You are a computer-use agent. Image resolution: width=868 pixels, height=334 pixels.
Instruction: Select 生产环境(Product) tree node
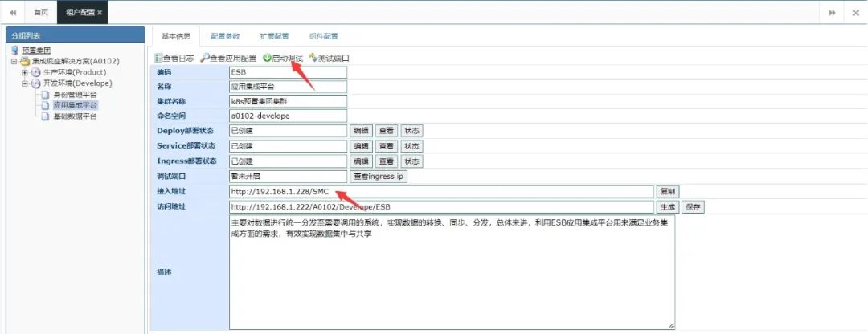[74, 72]
